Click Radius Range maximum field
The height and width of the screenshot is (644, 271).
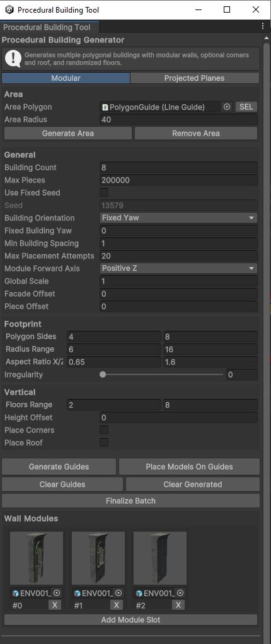(x=210, y=349)
